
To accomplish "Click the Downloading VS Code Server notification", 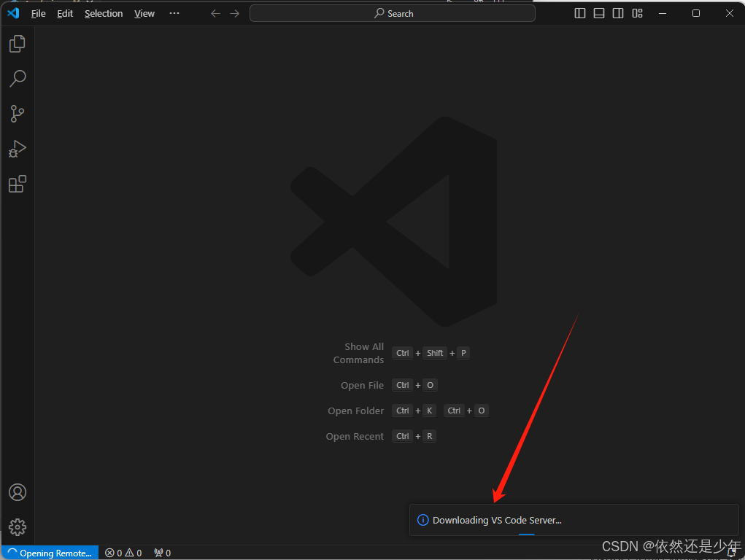I will [x=574, y=520].
